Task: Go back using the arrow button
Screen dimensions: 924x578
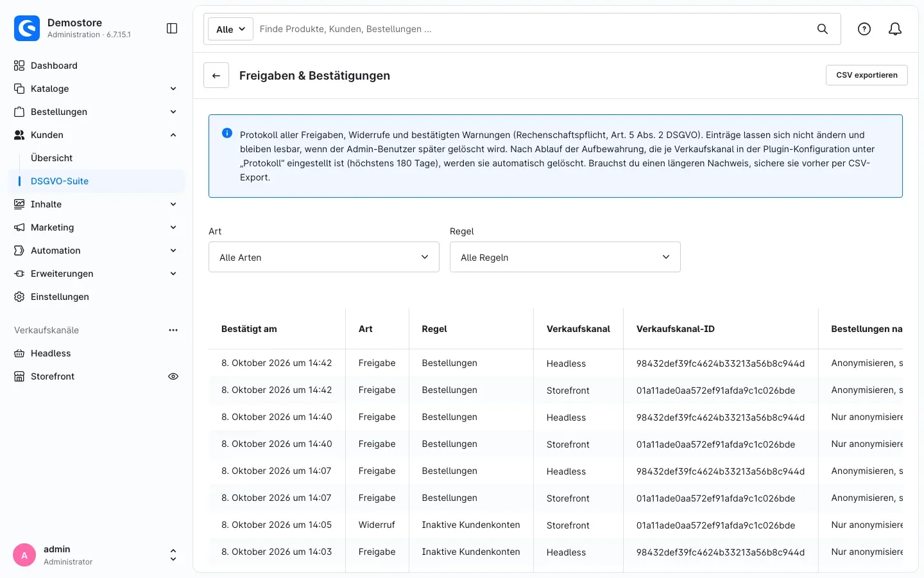Action: 216,75
